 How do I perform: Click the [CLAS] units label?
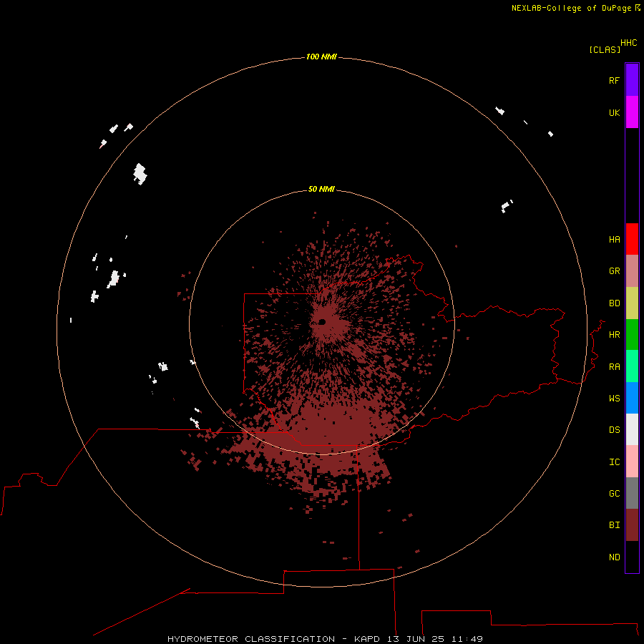[x=604, y=49]
